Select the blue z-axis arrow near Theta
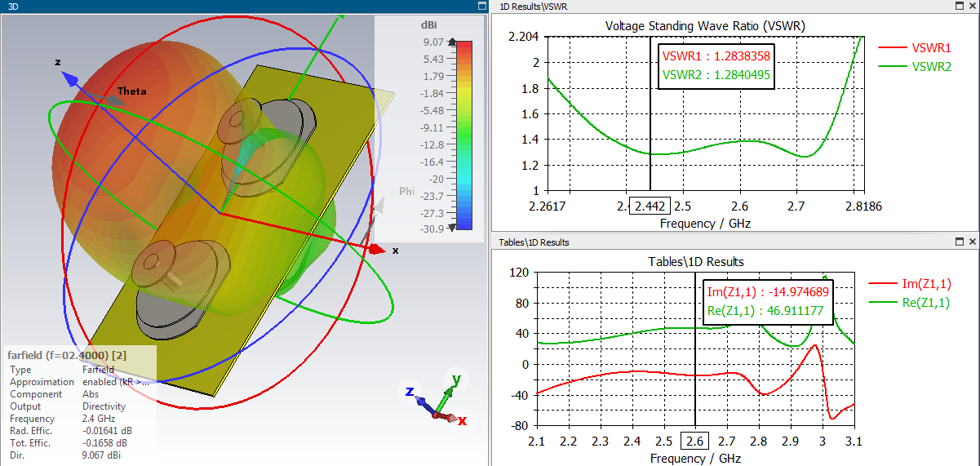The width and height of the screenshot is (980, 466). [x=71, y=79]
